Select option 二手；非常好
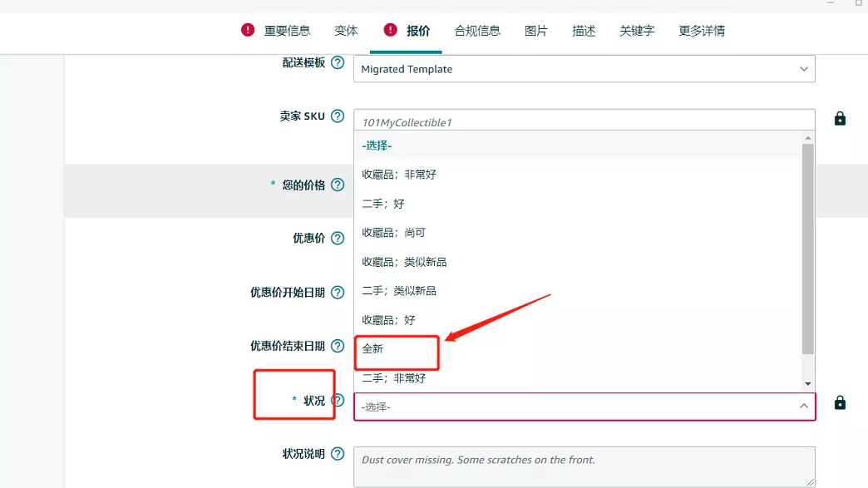 pos(577,378)
